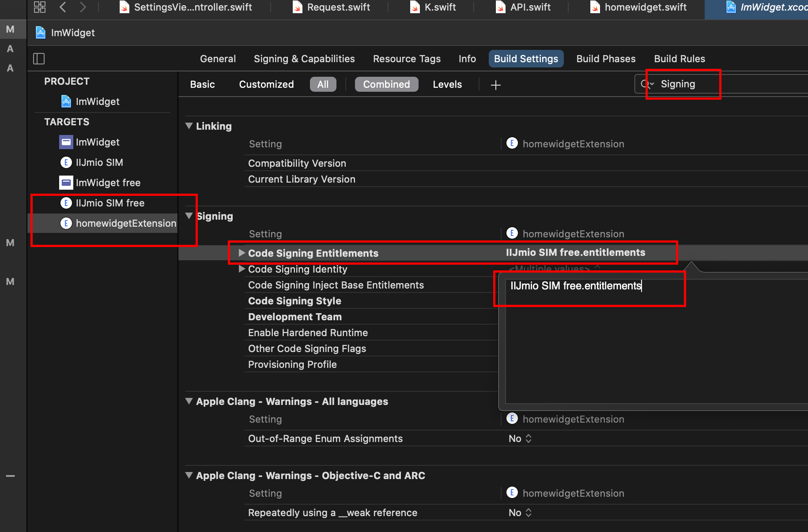Switch to Combined view
The height and width of the screenshot is (532, 808).
[386, 84]
